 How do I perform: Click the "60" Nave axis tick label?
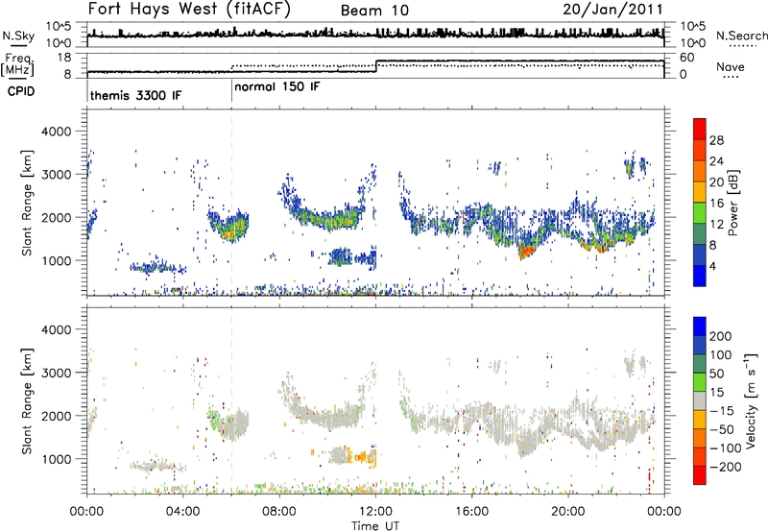tap(687, 58)
